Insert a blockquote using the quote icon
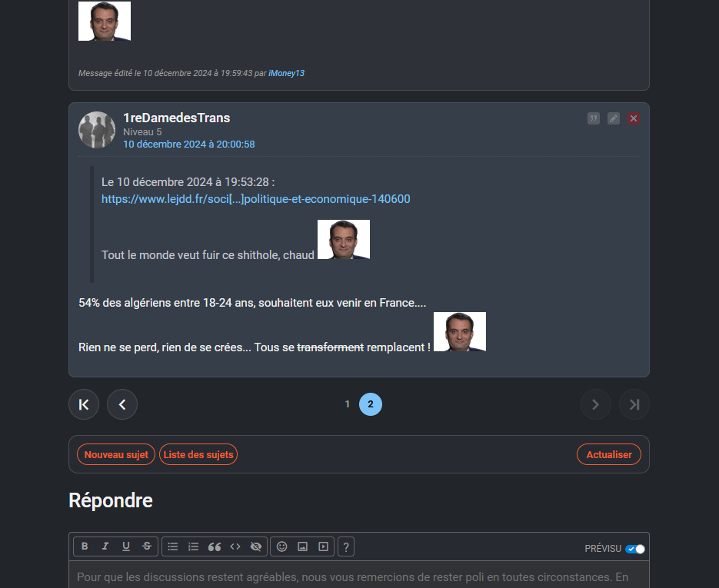719x588 pixels. point(214,546)
